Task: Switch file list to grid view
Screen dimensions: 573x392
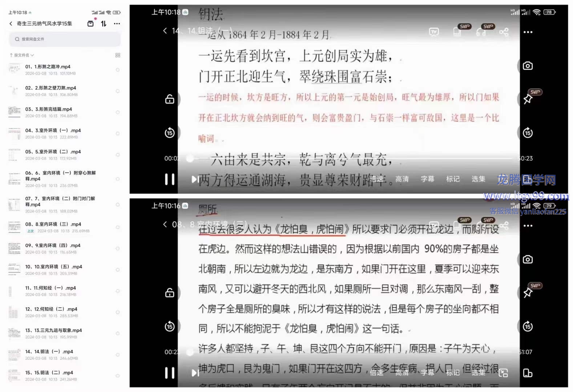Action: [117, 55]
